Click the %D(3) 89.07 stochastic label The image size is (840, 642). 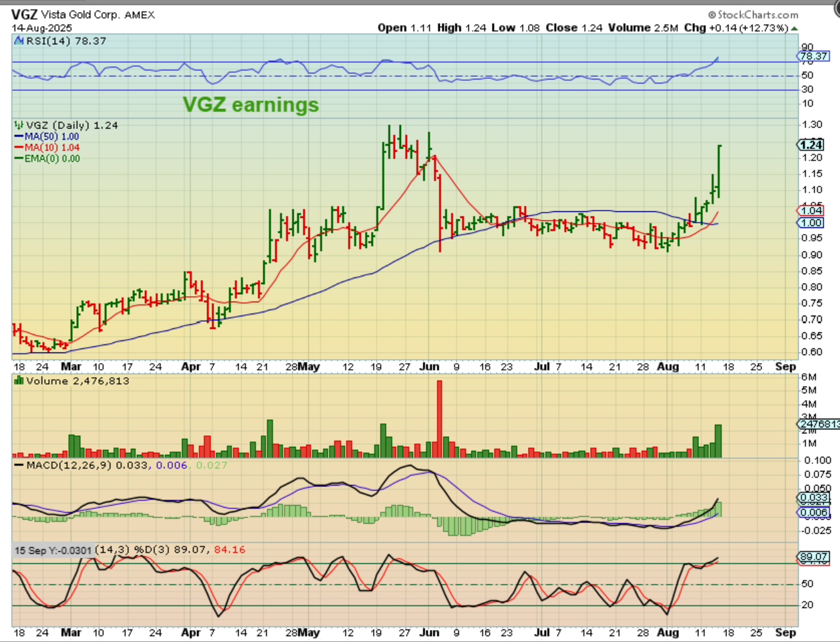coord(172,550)
